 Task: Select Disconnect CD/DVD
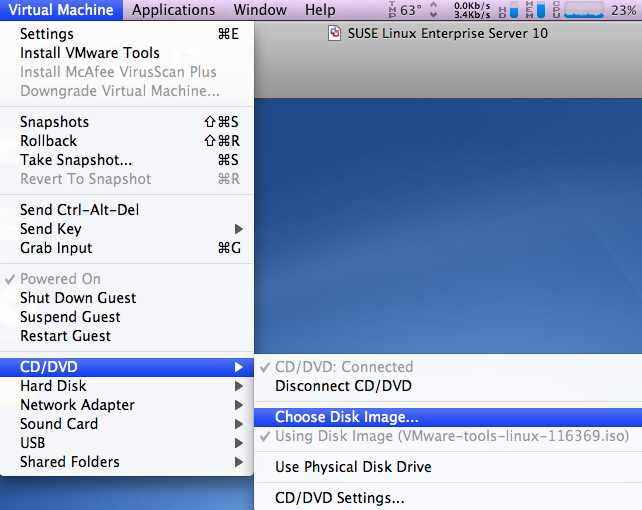click(448, 386)
